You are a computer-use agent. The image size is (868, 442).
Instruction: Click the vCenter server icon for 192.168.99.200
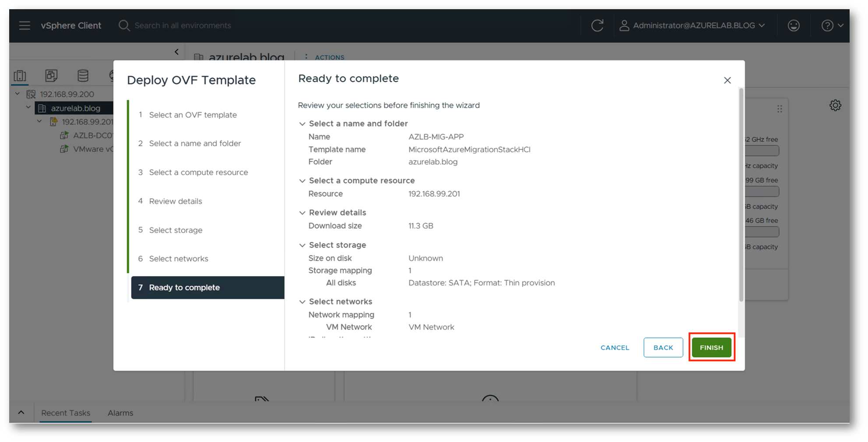[x=31, y=94]
